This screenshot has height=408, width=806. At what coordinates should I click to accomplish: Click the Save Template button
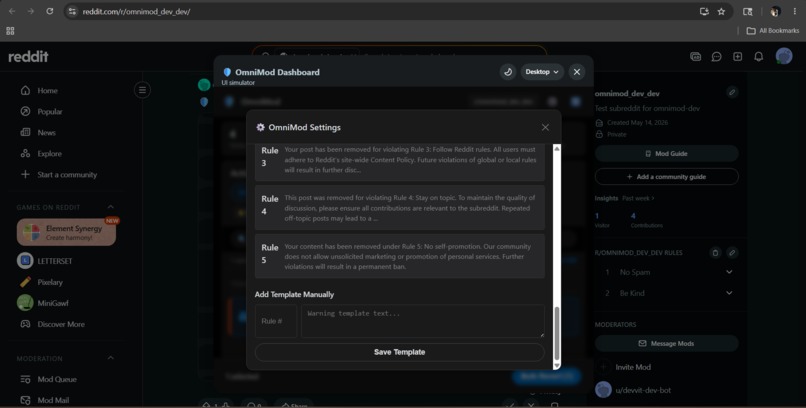[400, 353]
